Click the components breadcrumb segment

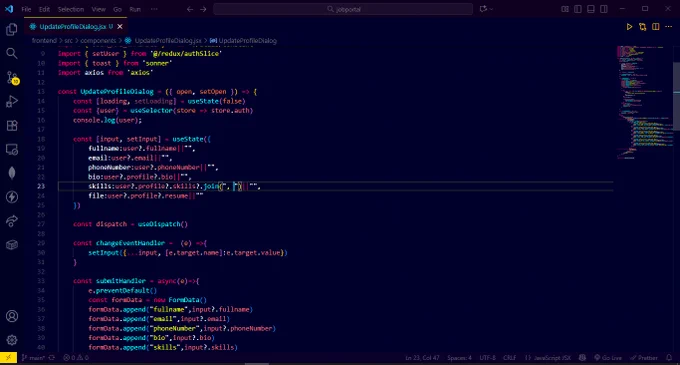coord(98,41)
